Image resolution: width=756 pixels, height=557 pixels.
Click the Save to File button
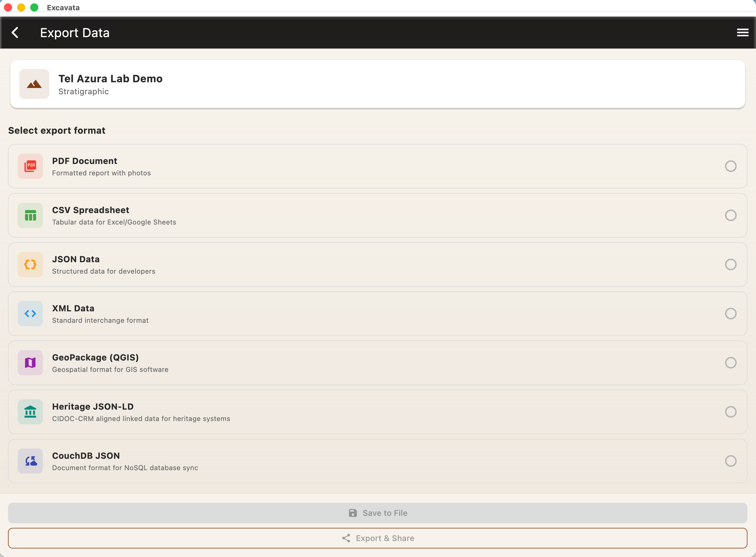378,513
